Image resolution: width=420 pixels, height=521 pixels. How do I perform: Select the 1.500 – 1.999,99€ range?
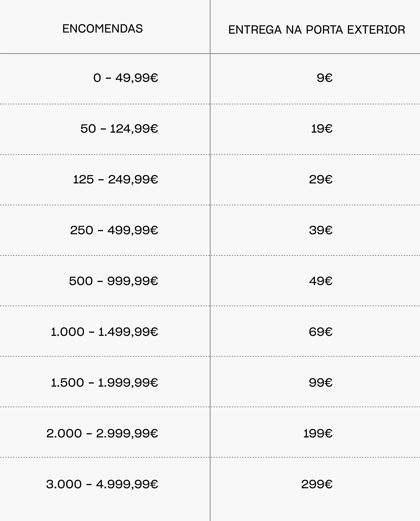[x=105, y=383]
